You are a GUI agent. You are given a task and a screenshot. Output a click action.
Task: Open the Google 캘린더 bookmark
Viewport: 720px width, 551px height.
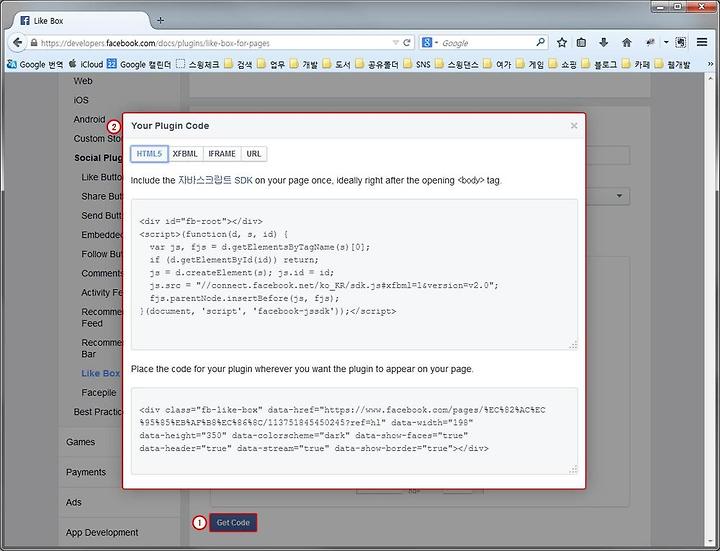[x=139, y=64]
